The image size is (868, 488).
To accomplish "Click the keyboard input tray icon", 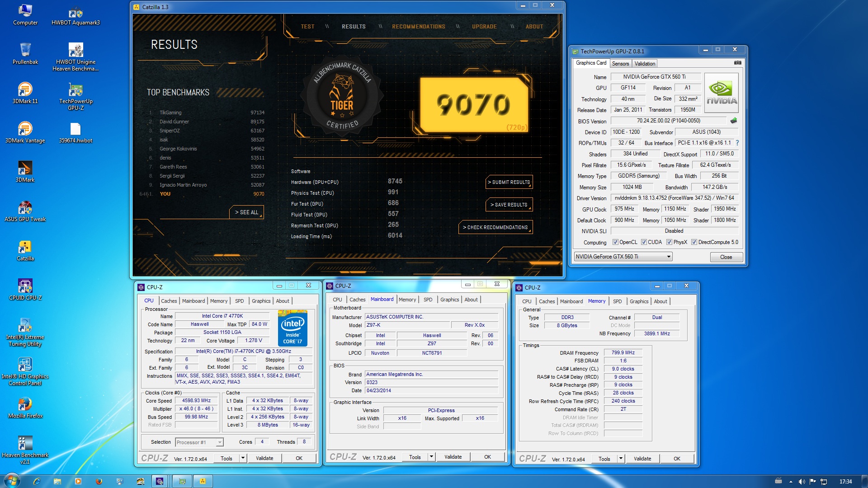I will 778,482.
